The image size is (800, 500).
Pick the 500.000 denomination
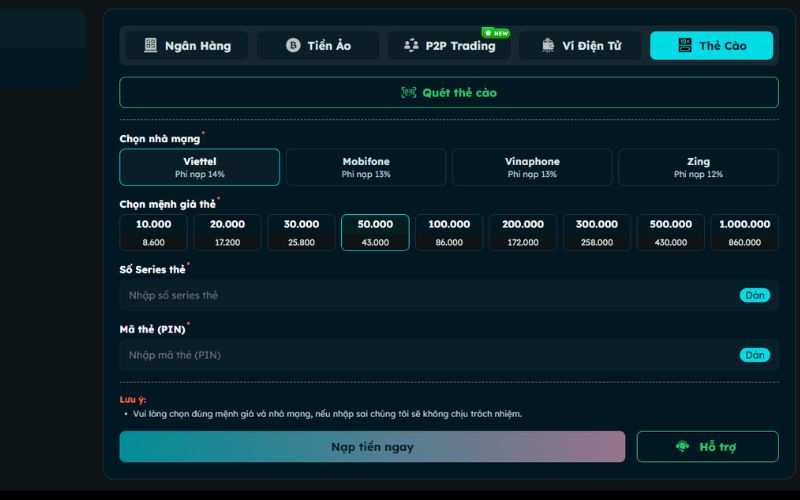point(670,233)
